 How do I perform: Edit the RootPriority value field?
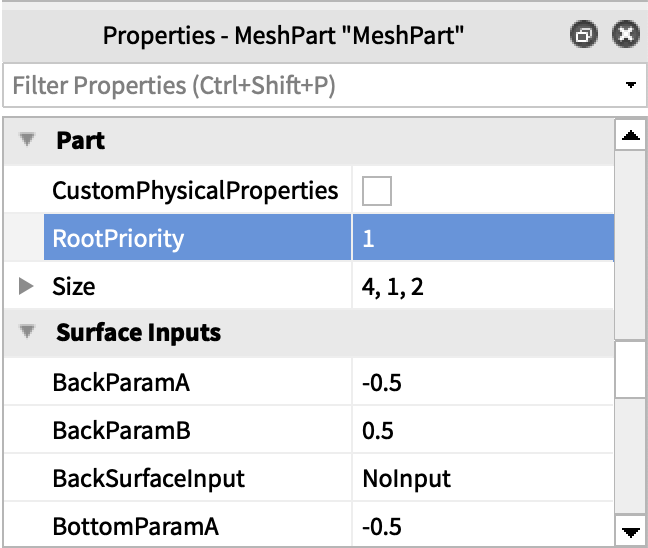pos(480,239)
